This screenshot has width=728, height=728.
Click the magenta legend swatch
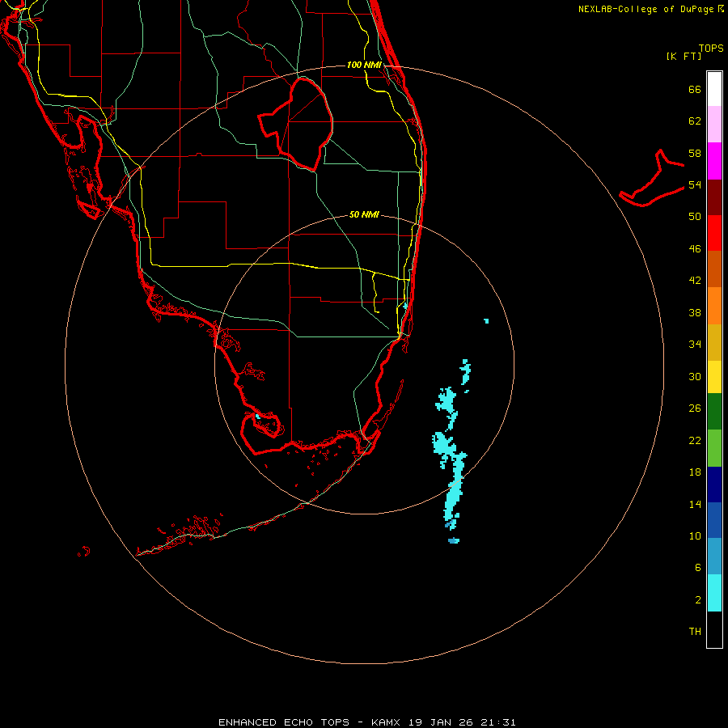714,161
